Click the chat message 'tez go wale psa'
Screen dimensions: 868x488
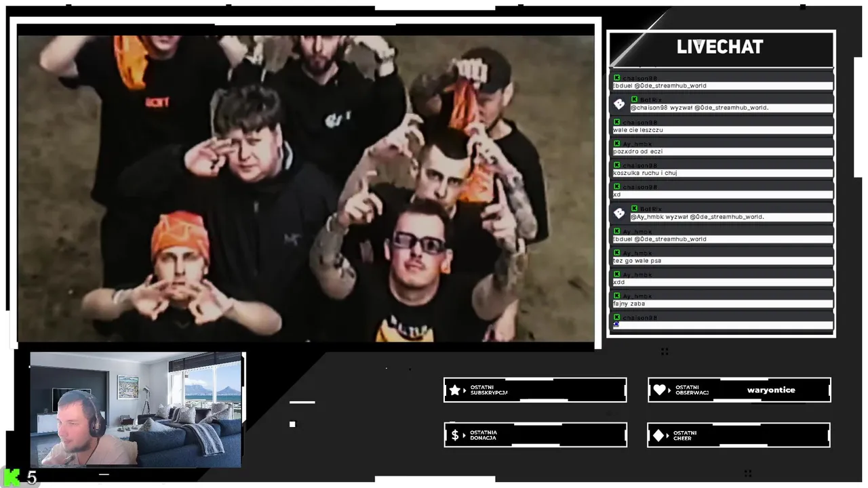click(637, 261)
